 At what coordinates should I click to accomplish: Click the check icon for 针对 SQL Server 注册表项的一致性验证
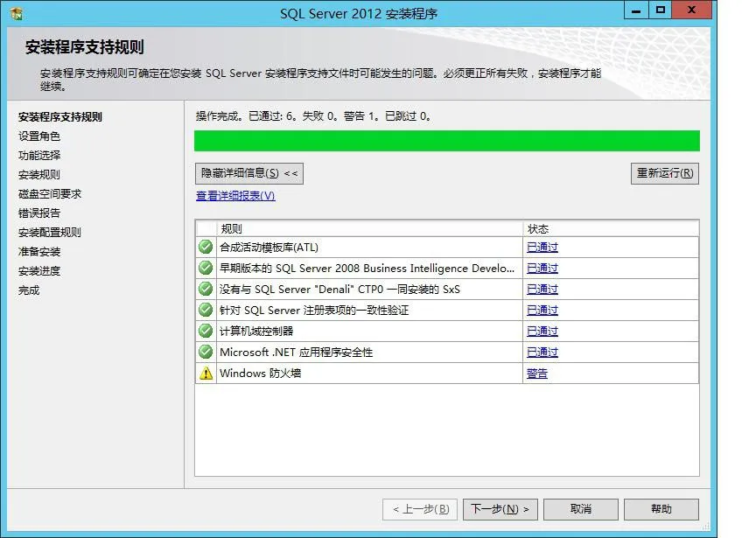205,310
